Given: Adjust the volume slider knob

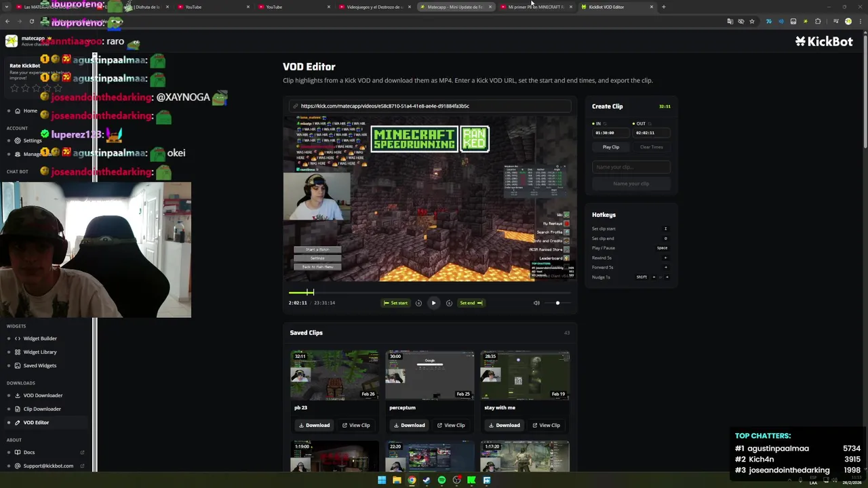Looking at the screenshot, I should click(x=557, y=303).
